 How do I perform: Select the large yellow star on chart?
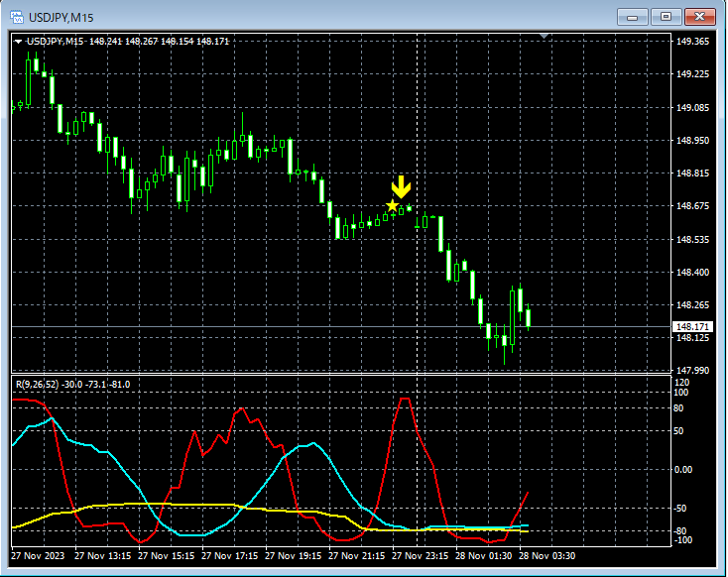pyautogui.click(x=393, y=205)
